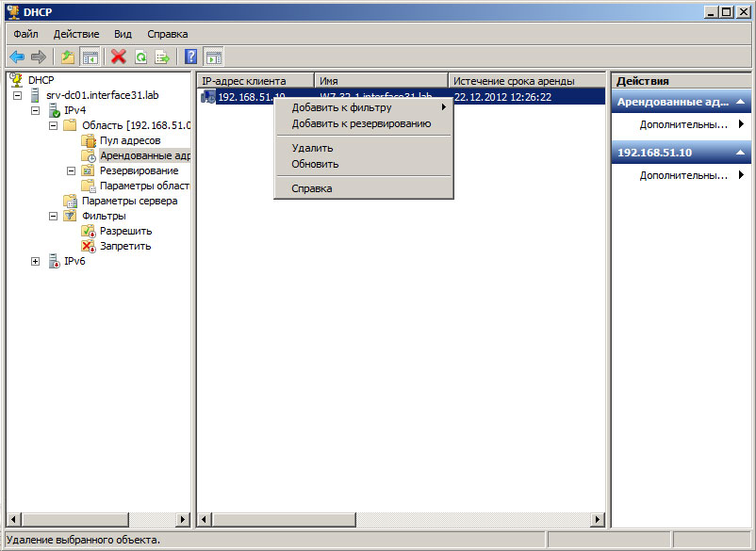The width and height of the screenshot is (756, 551).
Task: Collapse the Область scope node
Action: [x=53, y=125]
